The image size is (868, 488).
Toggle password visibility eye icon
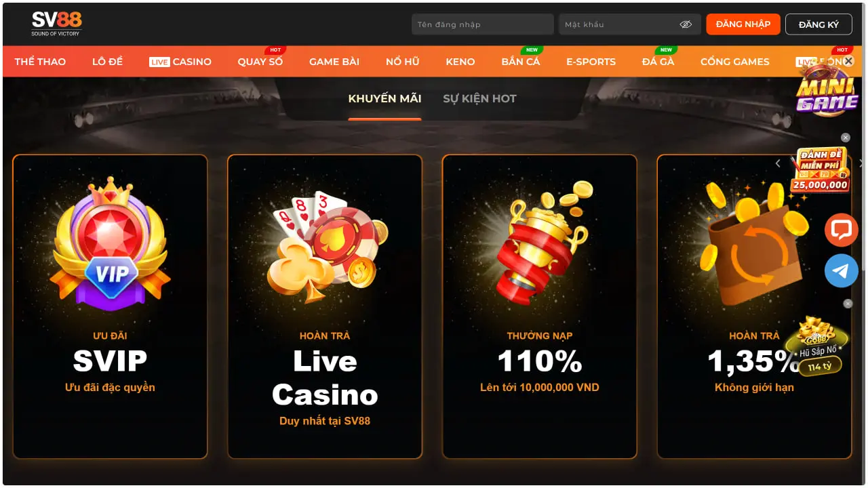click(x=686, y=24)
